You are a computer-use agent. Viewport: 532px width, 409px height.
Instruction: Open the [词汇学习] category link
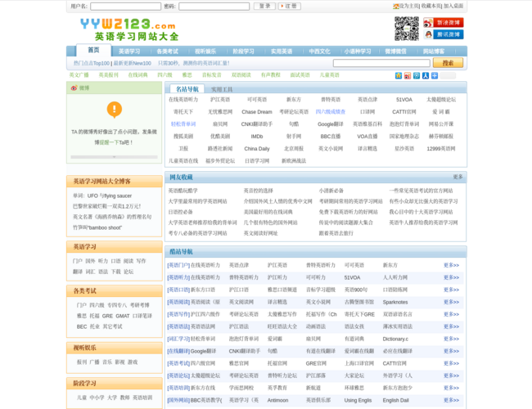178,339
